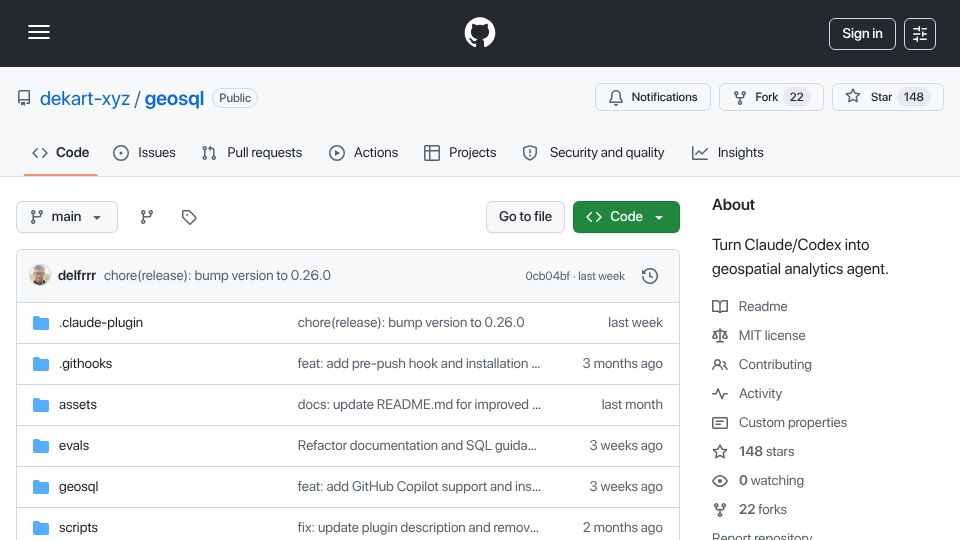Image resolution: width=960 pixels, height=540 pixels.
Task: Open delfrrr's avatar image
Action: tap(40, 275)
